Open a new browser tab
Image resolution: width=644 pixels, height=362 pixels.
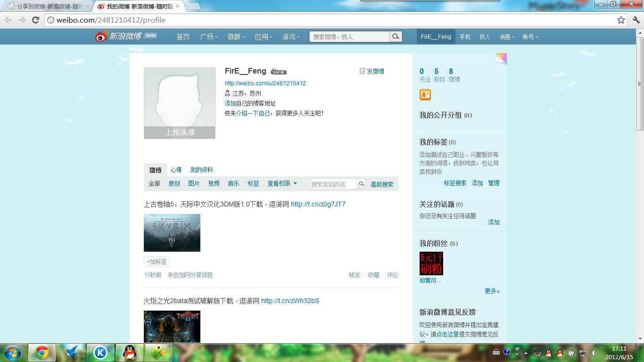click(193, 6)
